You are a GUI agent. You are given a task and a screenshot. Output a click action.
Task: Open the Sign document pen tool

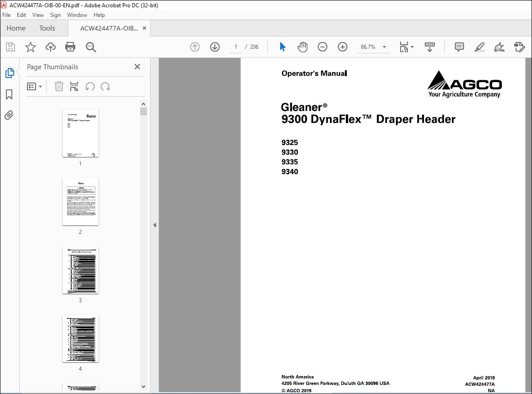[499, 47]
